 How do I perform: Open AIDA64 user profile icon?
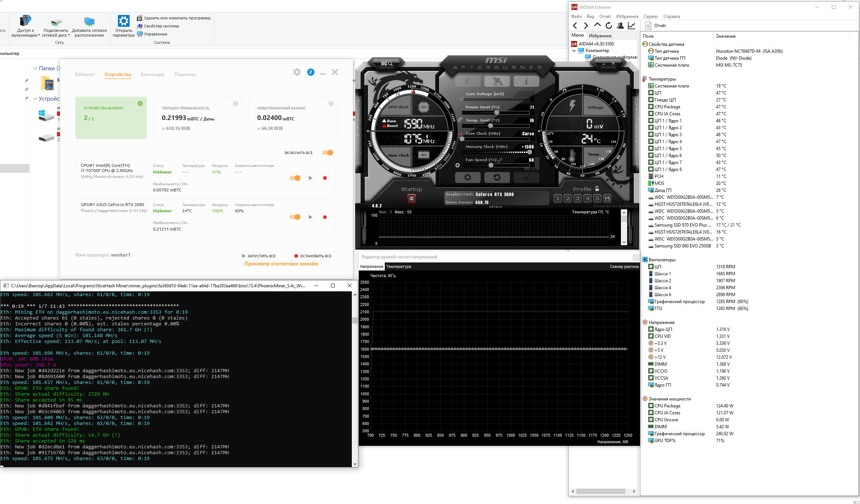tap(620, 26)
